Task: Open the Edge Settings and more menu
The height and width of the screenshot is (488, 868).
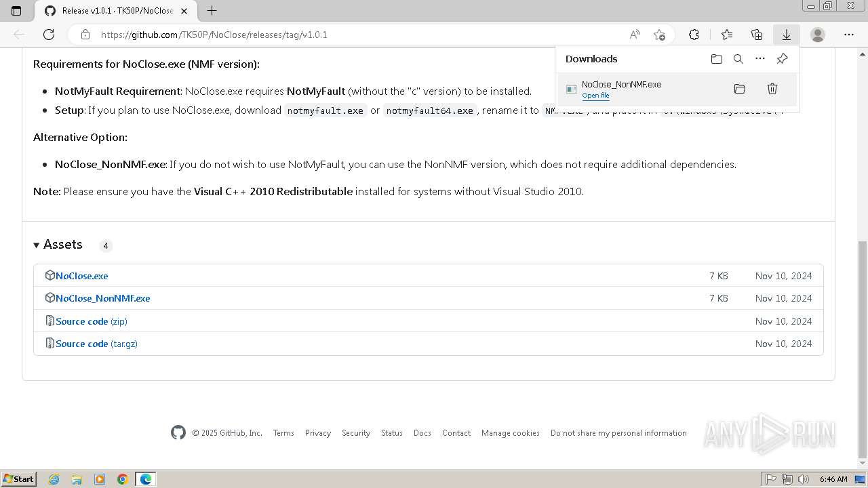Action: coord(849,35)
